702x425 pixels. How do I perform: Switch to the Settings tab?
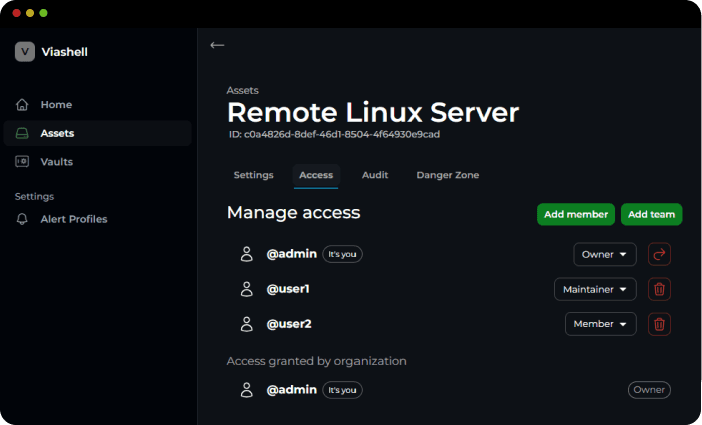pyautogui.click(x=253, y=175)
